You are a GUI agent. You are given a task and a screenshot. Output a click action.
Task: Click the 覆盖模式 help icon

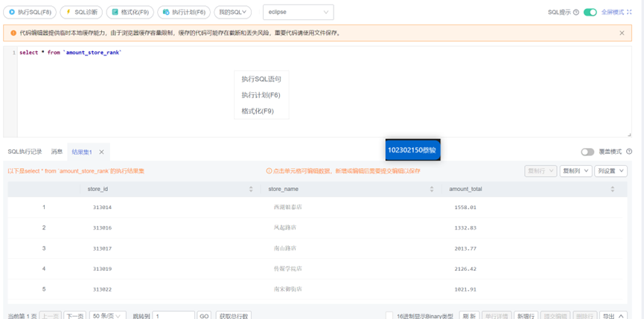click(629, 152)
